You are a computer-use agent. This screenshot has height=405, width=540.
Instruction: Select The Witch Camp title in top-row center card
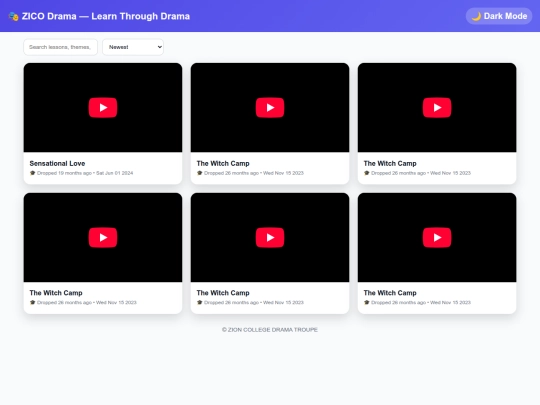(223, 163)
